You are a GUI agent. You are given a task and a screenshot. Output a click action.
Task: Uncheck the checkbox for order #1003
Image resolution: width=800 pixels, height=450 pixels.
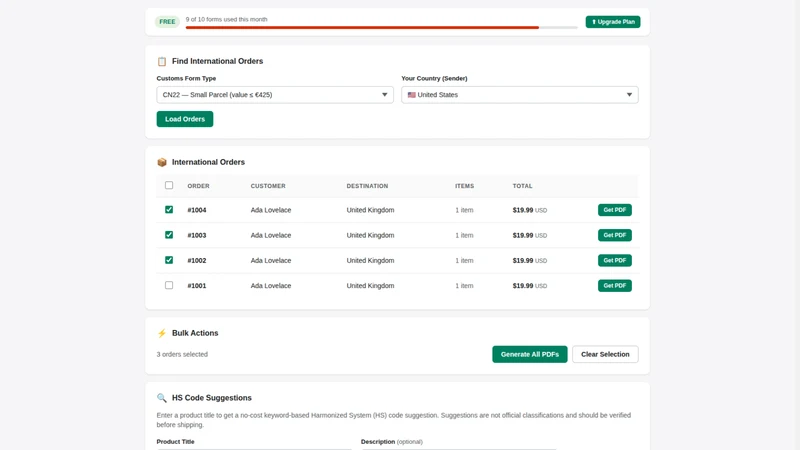pos(169,235)
